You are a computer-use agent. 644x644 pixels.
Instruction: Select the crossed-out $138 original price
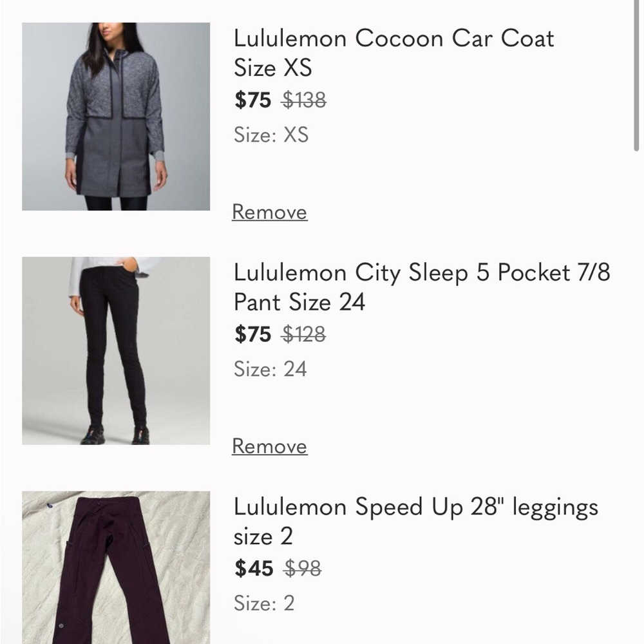tap(303, 100)
